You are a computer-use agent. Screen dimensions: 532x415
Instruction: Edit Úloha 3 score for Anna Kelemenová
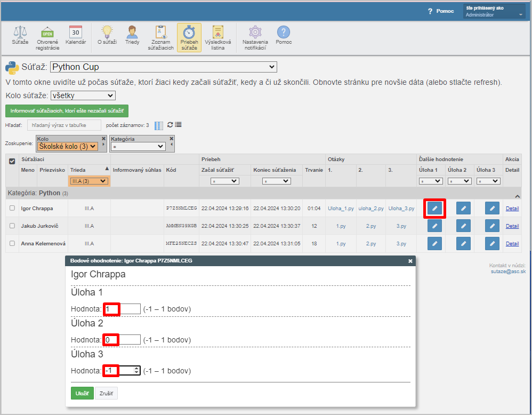(x=493, y=243)
